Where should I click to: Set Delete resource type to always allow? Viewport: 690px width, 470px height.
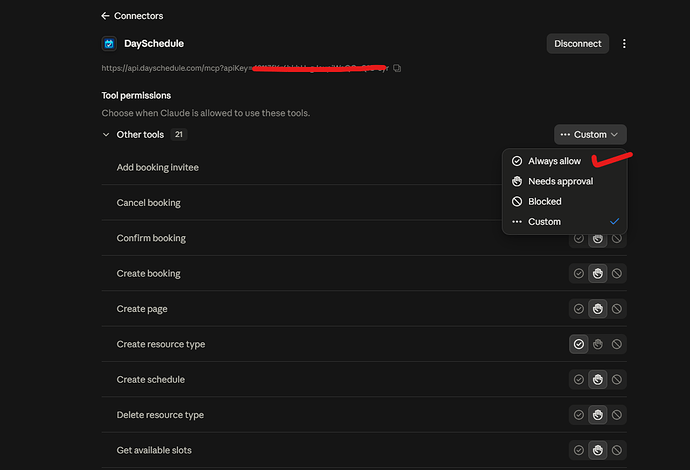[579, 415]
